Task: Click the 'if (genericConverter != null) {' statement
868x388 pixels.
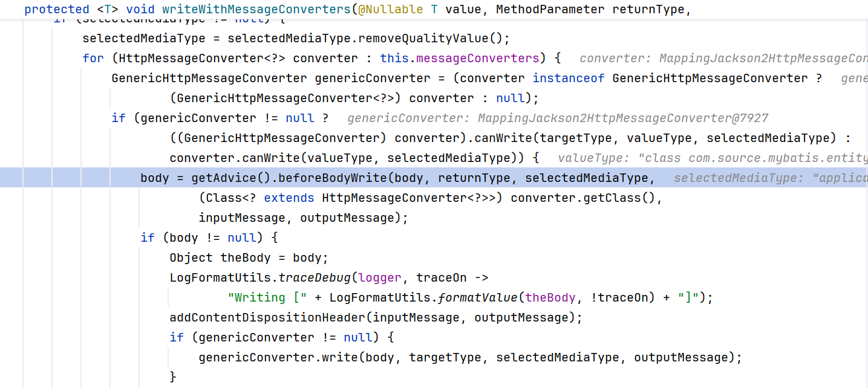Action: click(x=282, y=337)
